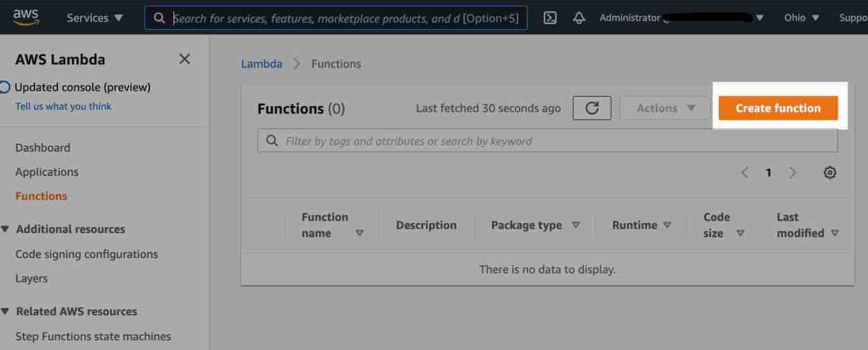This screenshot has width=868, height=350.
Task: Go to previous page of results
Action: (x=744, y=173)
